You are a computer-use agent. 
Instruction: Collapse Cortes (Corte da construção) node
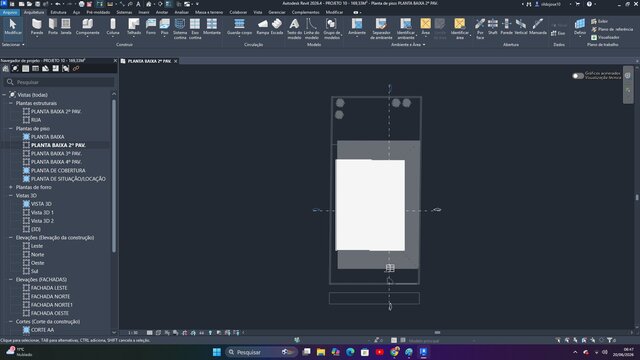(x=11, y=322)
